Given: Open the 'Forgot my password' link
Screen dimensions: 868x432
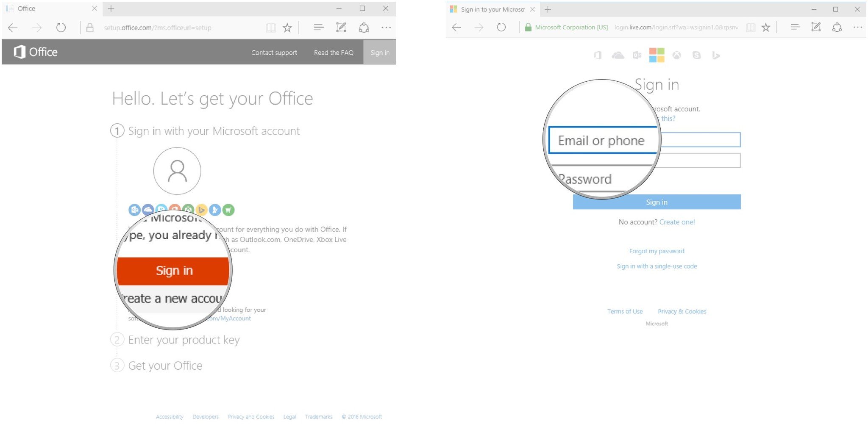Looking at the screenshot, I should 657,251.
